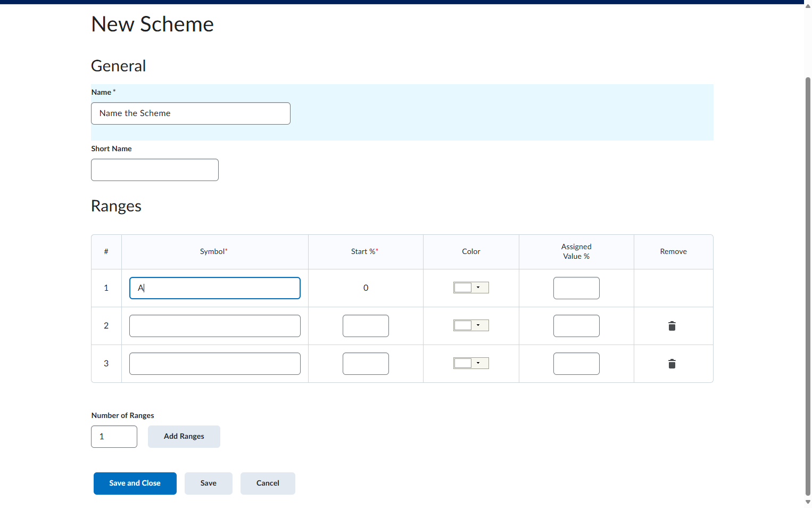
Task: Click Symbol field in row 2
Action: point(215,326)
